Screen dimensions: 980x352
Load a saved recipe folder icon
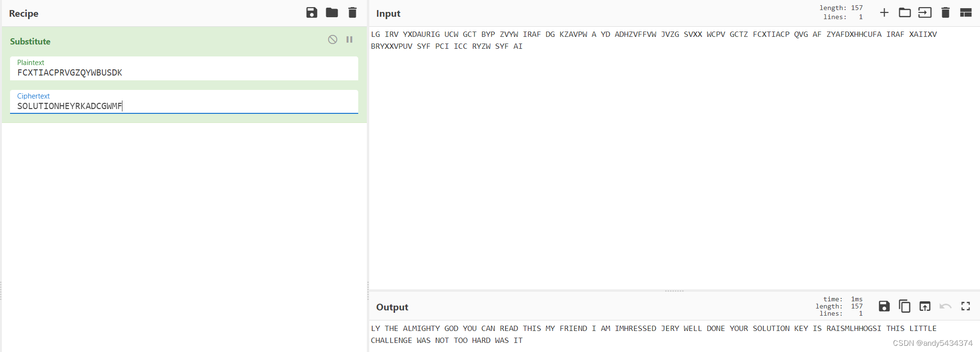point(332,13)
